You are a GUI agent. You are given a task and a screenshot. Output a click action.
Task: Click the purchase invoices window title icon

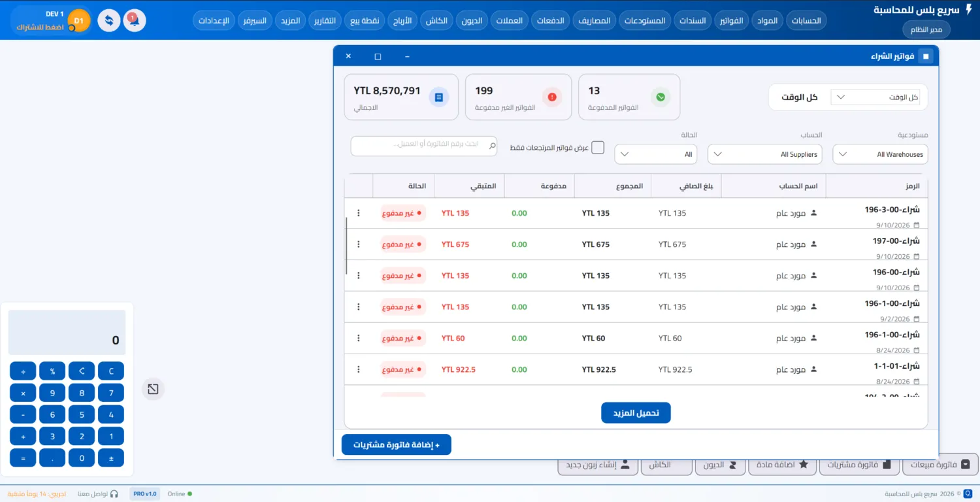pyautogui.click(x=925, y=56)
